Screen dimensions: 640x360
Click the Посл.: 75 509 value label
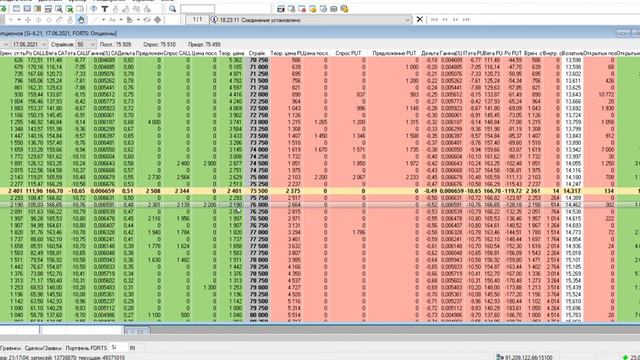point(116,44)
